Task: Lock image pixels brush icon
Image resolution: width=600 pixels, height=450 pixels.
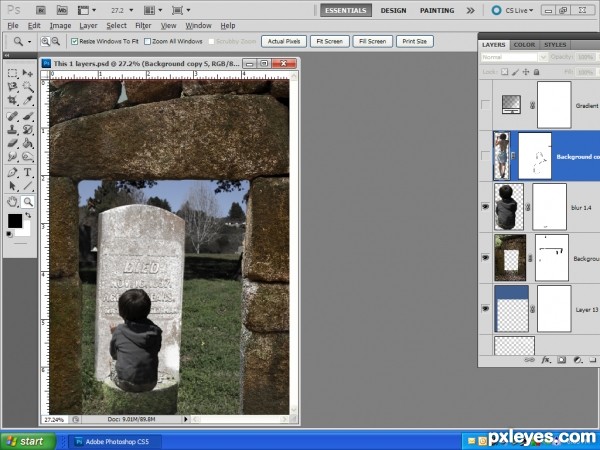Action: (515, 72)
